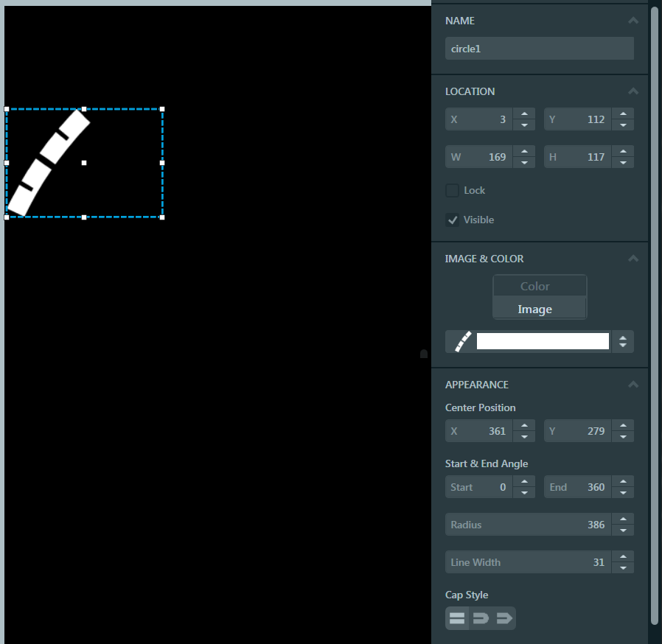
Task: Open the image color dropdown arrows
Action: [x=623, y=341]
